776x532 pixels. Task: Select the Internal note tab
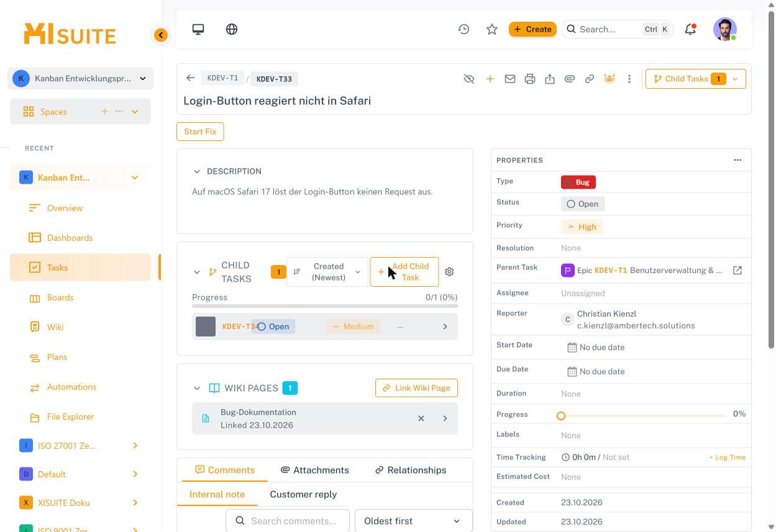tap(217, 494)
